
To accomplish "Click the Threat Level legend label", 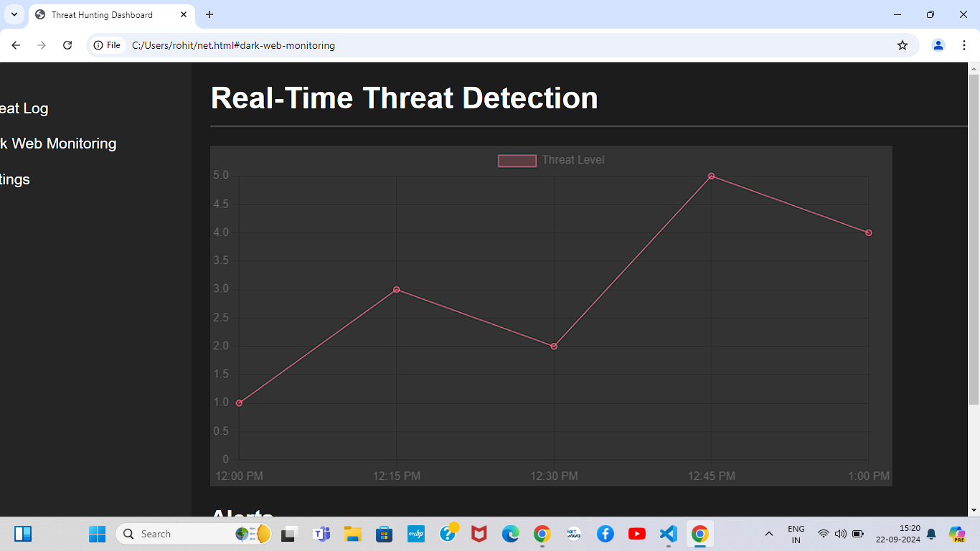I will (x=573, y=160).
